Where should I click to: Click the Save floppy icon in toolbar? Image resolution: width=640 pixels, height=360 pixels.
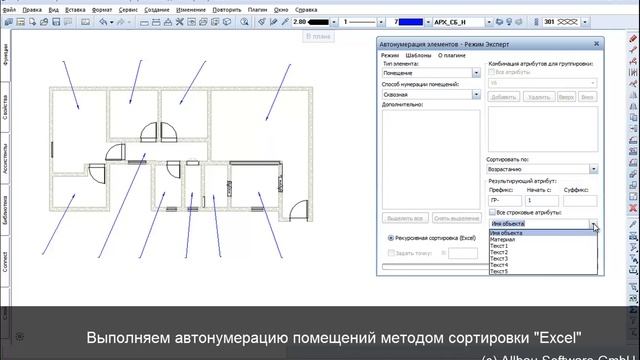[56, 22]
